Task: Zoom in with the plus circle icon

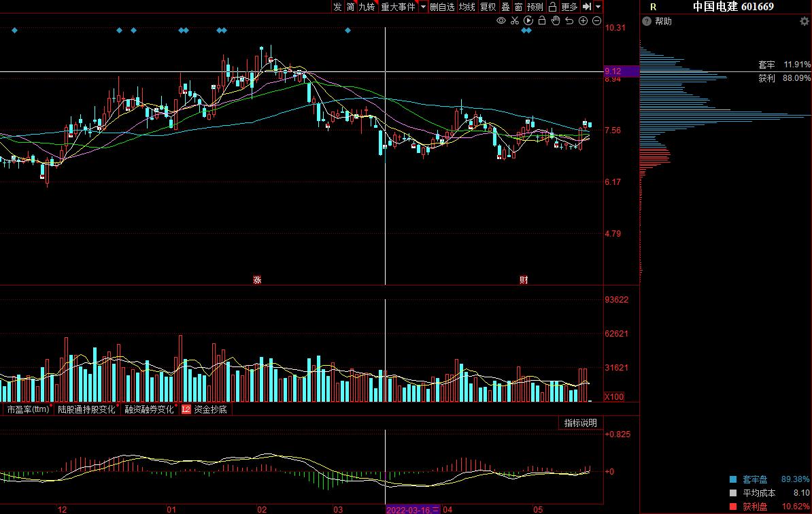Action: [x=583, y=21]
